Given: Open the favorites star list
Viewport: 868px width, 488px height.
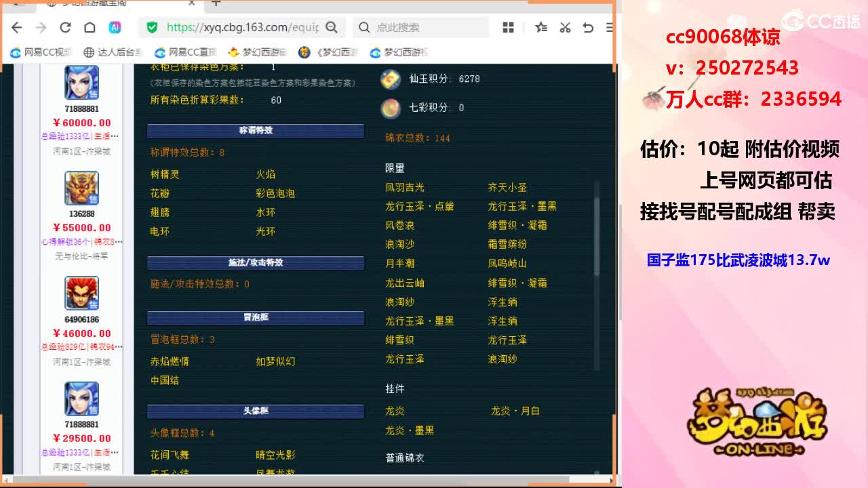Looking at the screenshot, I should tap(540, 27).
